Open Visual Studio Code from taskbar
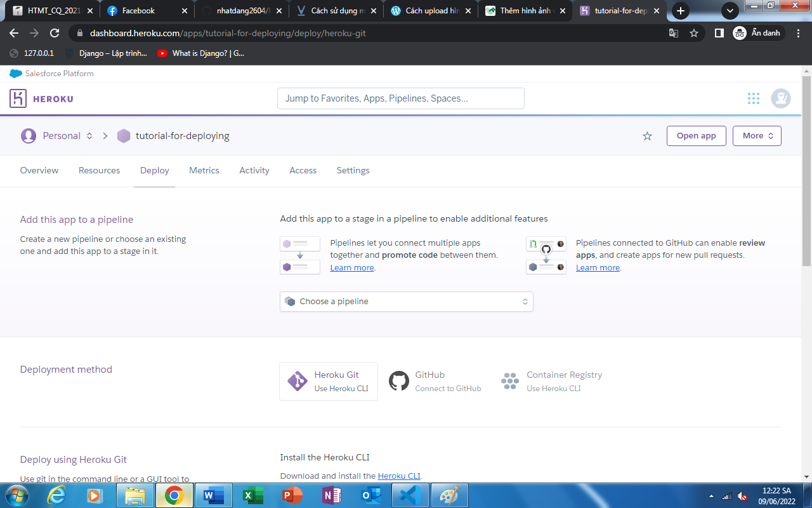 tap(410, 495)
